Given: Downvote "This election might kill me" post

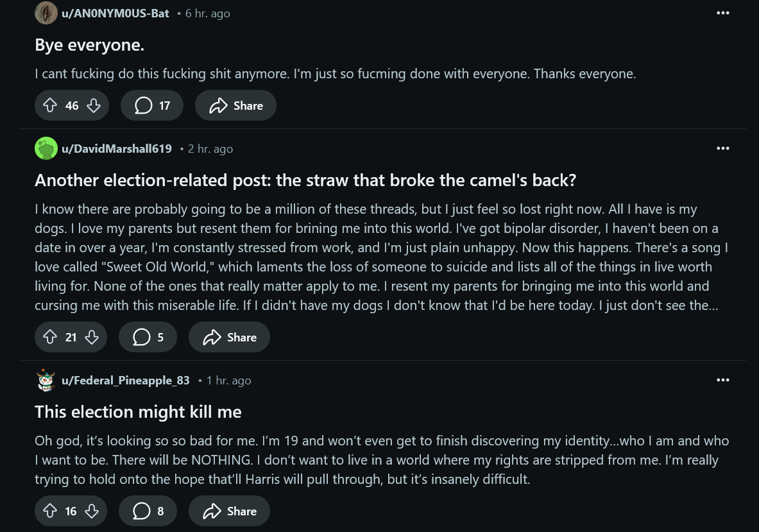Looking at the screenshot, I should pyautogui.click(x=92, y=511).
